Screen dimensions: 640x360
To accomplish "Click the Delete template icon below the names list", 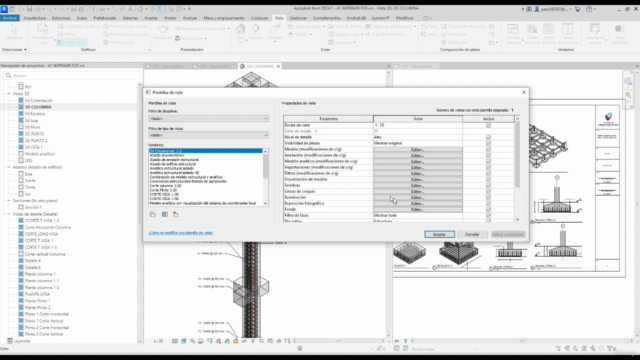I will [176, 214].
